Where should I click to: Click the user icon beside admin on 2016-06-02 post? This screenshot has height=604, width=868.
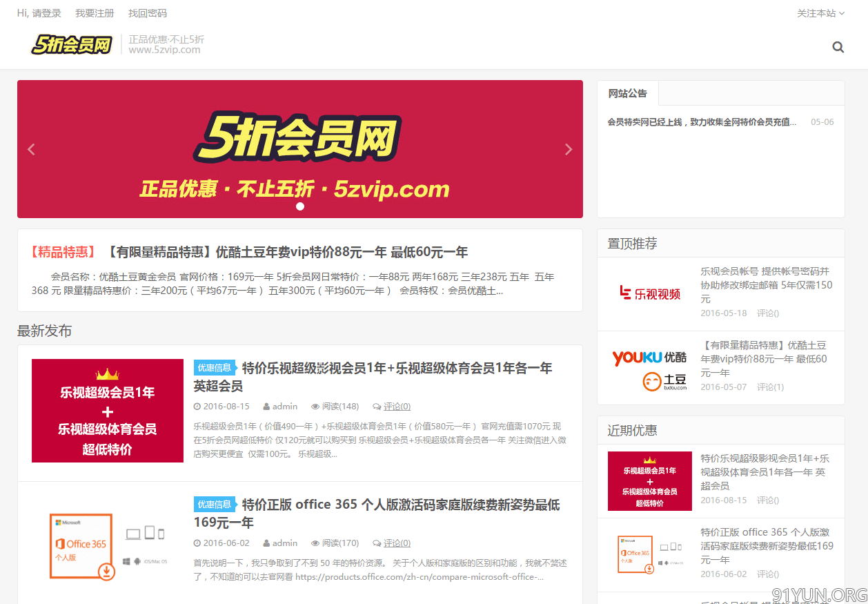(266, 543)
